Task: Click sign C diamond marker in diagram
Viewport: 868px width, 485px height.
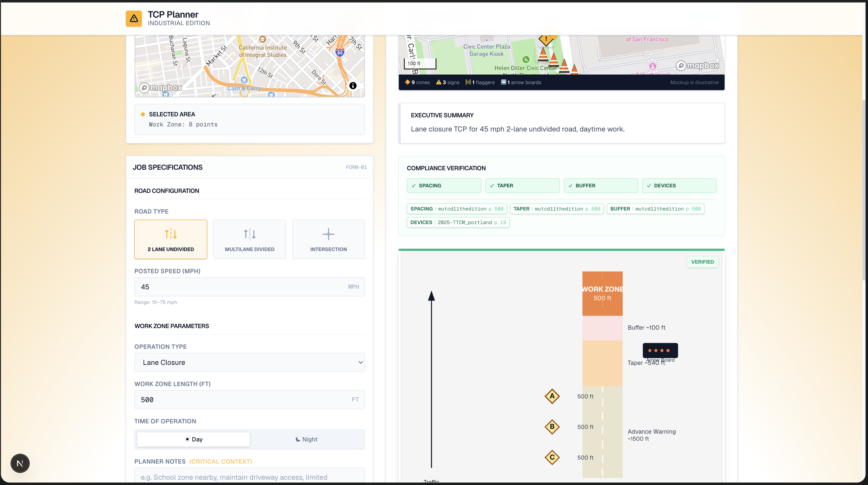Action: pyautogui.click(x=552, y=457)
